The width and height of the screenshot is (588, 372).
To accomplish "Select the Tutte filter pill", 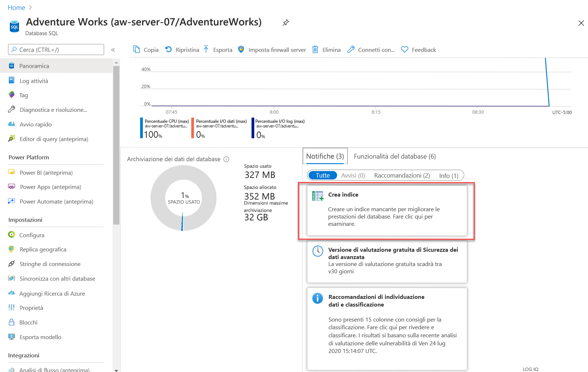I will point(323,175).
